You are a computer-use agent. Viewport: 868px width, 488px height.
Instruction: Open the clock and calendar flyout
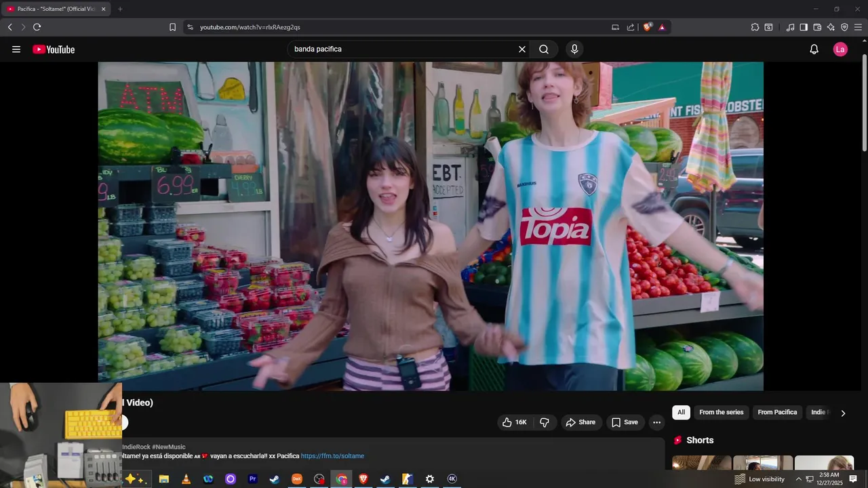(x=829, y=479)
